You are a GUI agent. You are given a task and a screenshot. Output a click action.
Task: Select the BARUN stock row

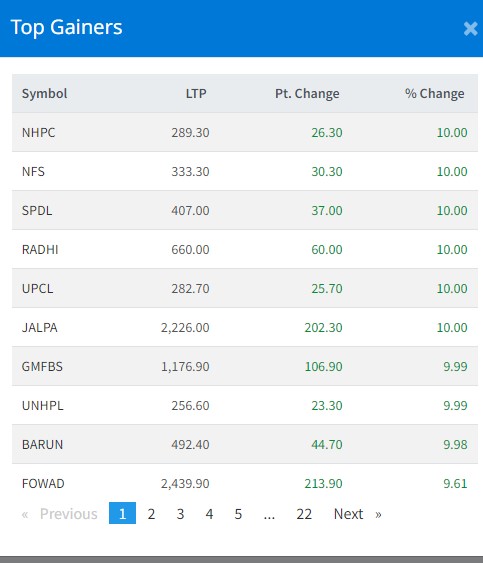pyautogui.click(x=245, y=445)
